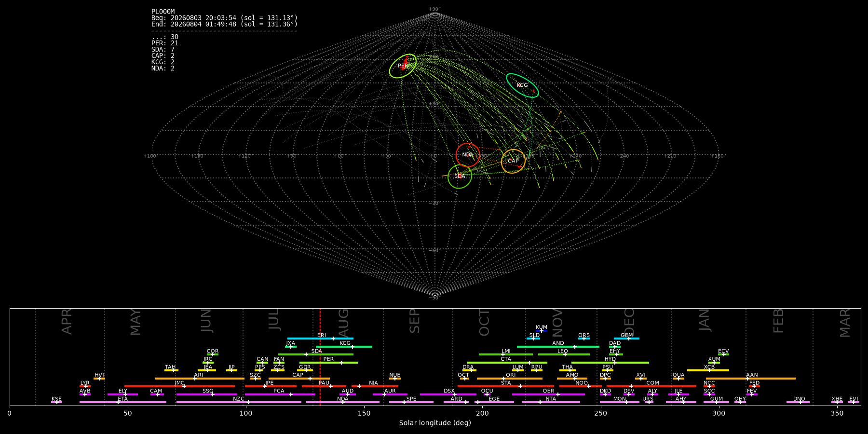Viewport: 868px width, 434px height.
Task: Click the red dashed current solar longitude line
Action: tap(320, 357)
